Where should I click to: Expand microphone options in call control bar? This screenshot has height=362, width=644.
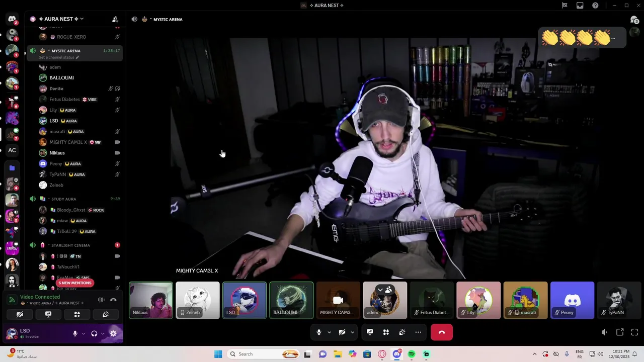pos(329,332)
